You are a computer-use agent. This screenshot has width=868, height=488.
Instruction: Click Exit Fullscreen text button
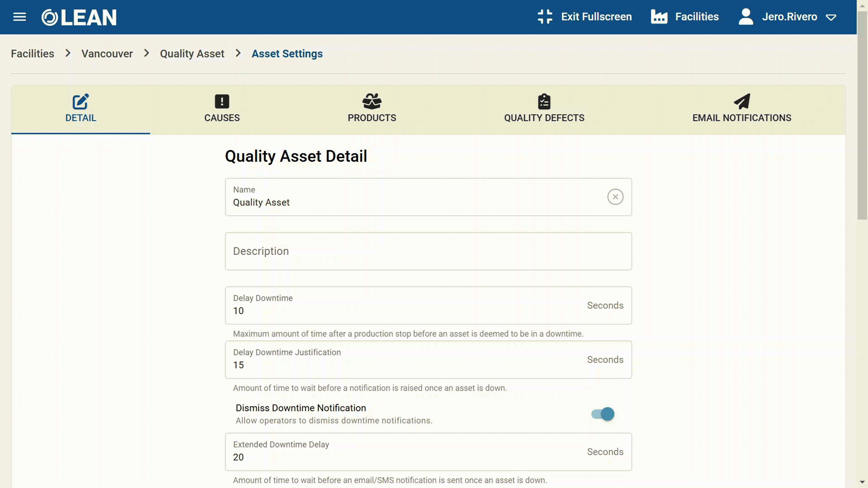pyautogui.click(x=596, y=16)
